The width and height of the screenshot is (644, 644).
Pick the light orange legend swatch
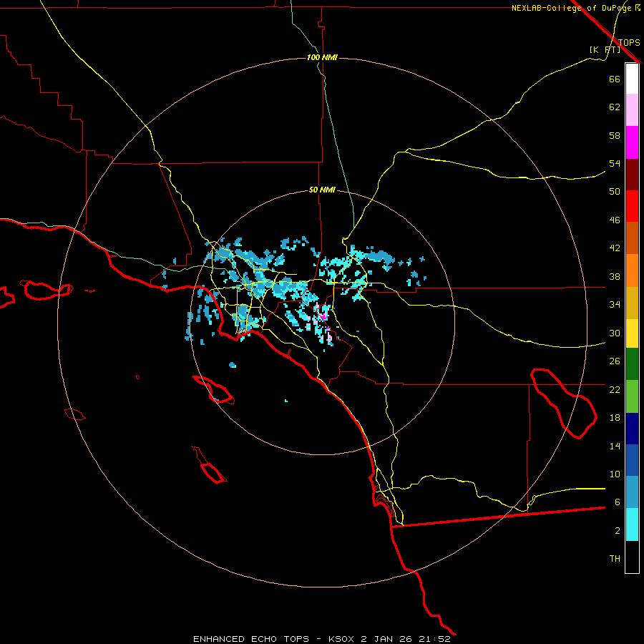632,270
